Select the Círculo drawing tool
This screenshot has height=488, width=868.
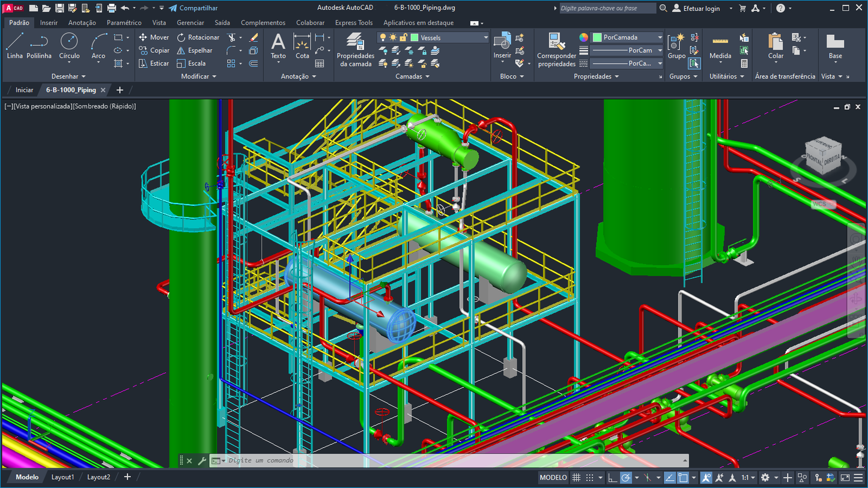[69, 45]
